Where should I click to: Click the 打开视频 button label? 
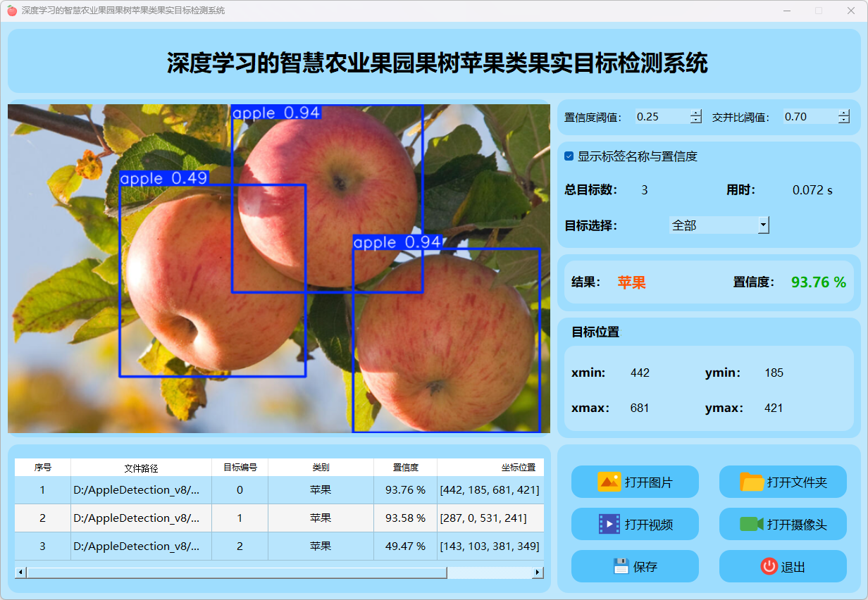click(x=649, y=525)
